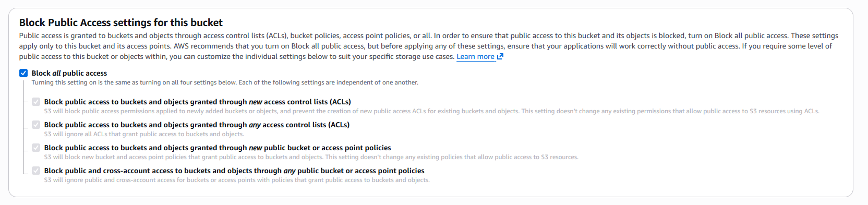Uncheck the Block all public access checkbox
The image size is (868, 205).
click(x=23, y=73)
